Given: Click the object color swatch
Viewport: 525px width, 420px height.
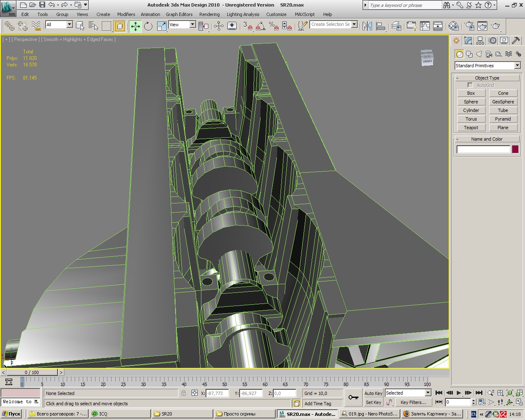Looking at the screenshot, I should pyautogui.click(x=515, y=149).
